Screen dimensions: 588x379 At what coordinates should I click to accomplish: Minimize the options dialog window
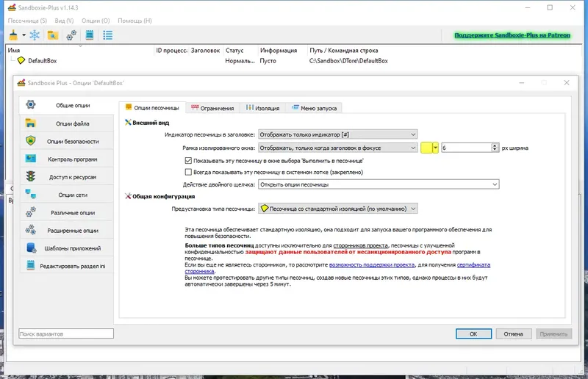click(x=522, y=82)
